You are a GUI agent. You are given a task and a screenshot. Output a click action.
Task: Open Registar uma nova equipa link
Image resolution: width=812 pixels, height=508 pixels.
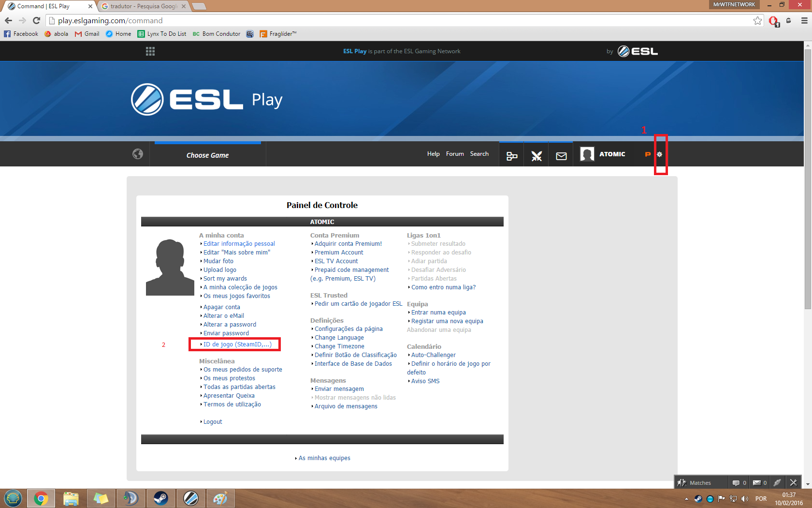[447, 321]
